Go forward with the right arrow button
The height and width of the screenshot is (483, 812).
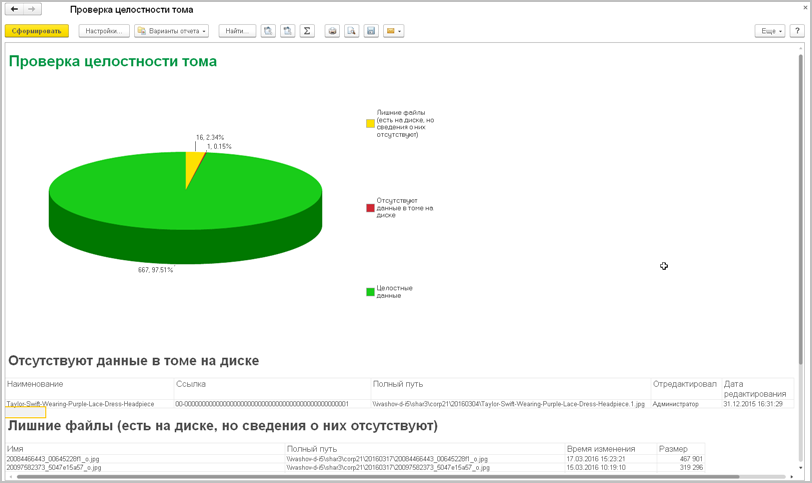32,9
